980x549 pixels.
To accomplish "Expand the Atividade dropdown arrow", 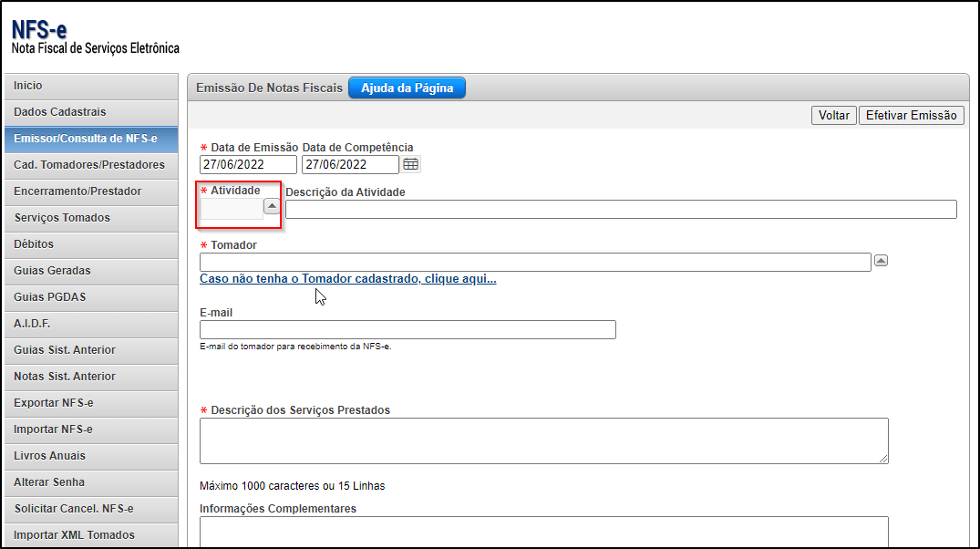I will click(272, 207).
